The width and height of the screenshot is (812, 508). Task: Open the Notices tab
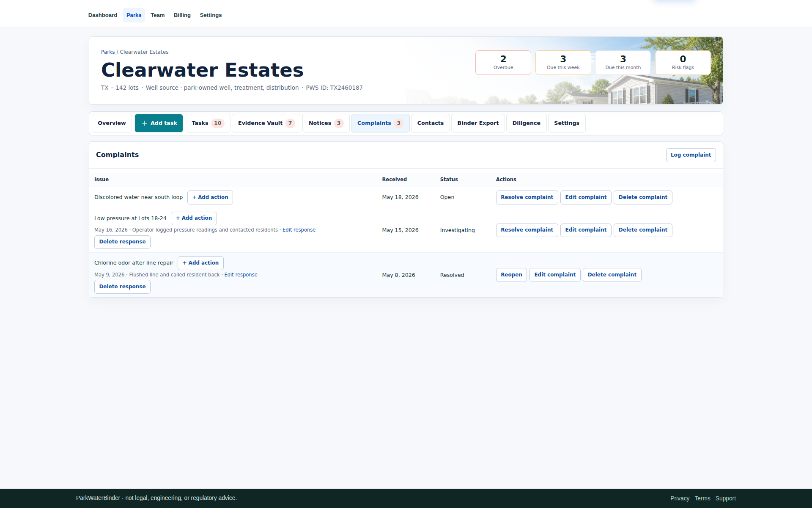326,123
